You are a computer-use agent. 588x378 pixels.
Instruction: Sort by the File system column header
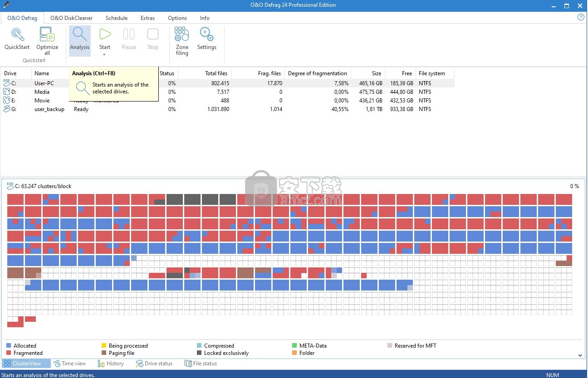[435, 73]
